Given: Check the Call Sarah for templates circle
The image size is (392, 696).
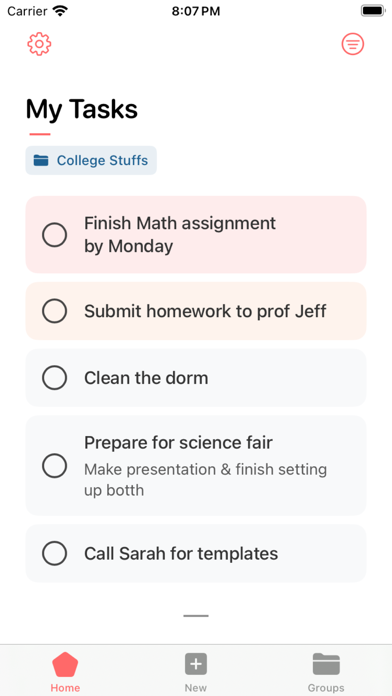Looking at the screenshot, I should pyautogui.click(x=55, y=554).
